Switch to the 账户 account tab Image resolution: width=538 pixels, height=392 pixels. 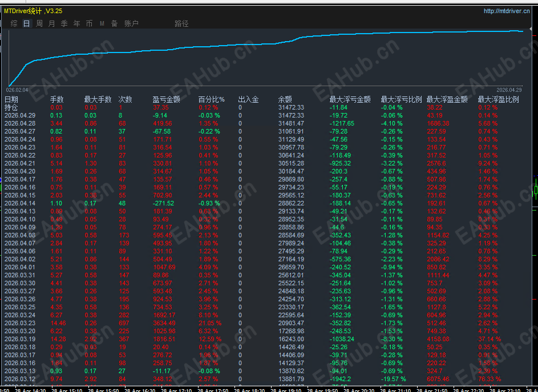click(x=131, y=23)
